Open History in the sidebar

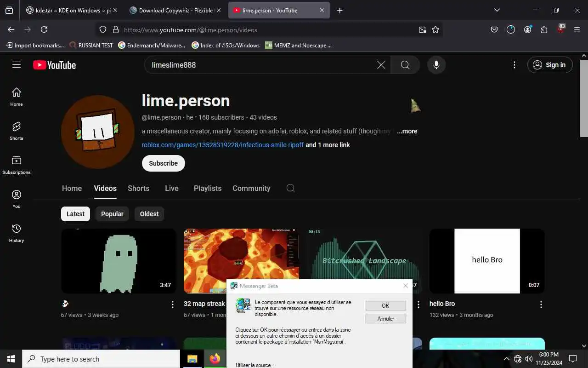tap(17, 233)
